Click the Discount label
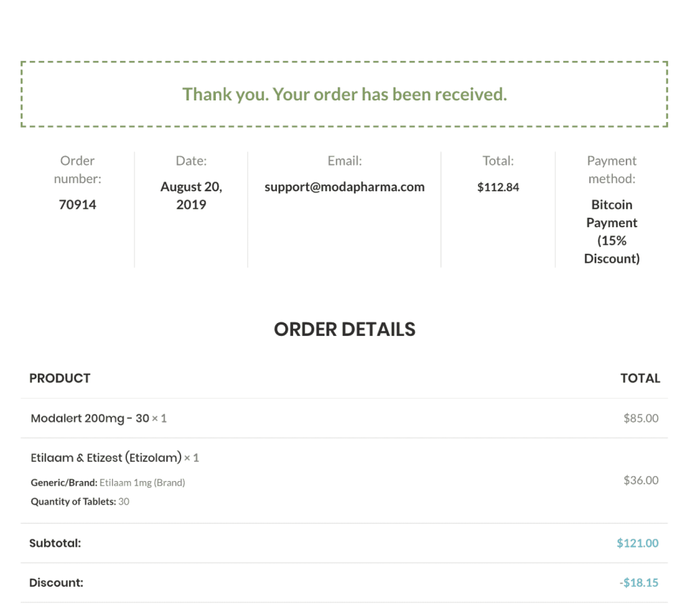This screenshot has width=695, height=616. coord(56,583)
